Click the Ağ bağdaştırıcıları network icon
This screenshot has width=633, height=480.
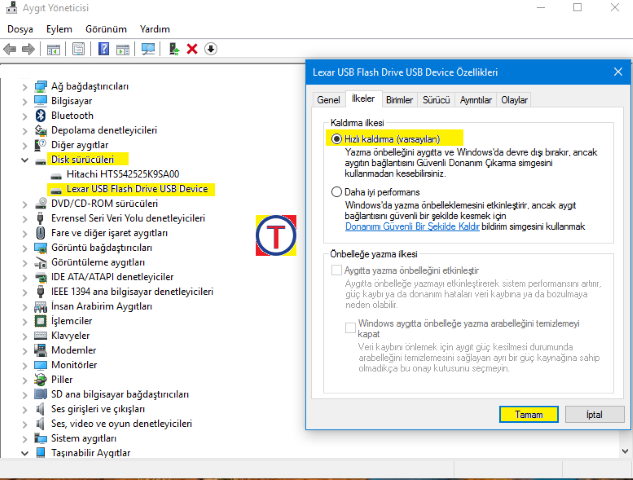click(40, 86)
